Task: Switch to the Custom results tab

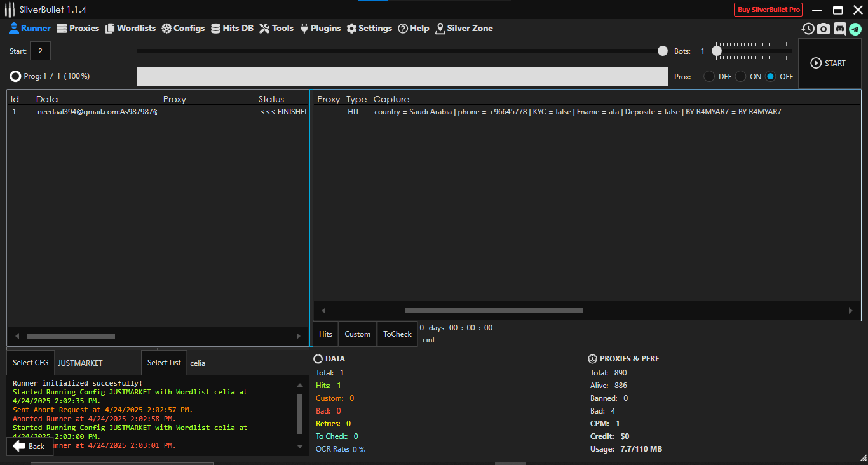Action: point(357,334)
